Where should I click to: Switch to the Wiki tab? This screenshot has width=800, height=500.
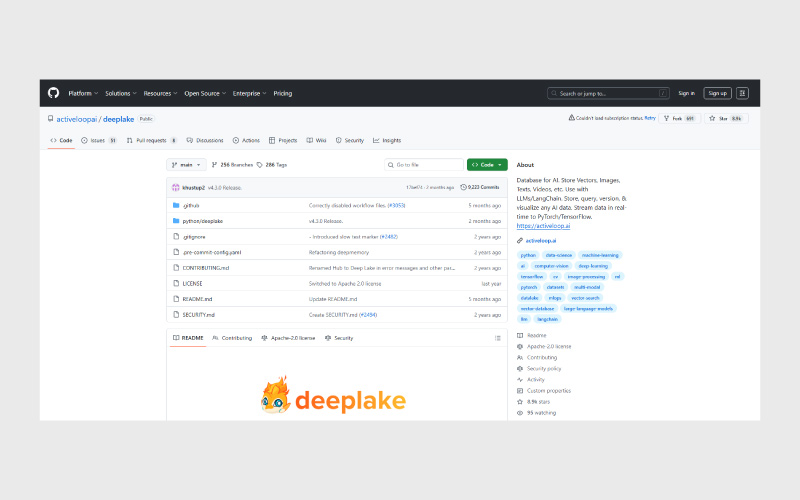click(x=316, y=140)
